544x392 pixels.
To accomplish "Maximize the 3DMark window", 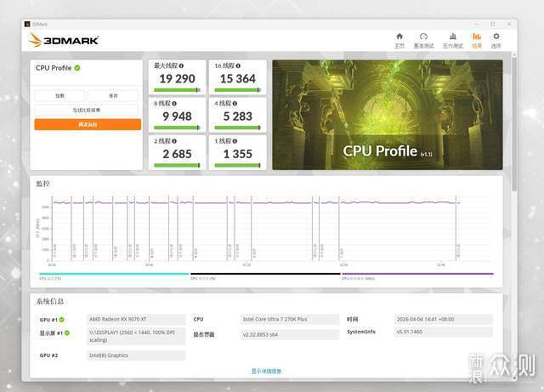I will [x=493, y=24].
